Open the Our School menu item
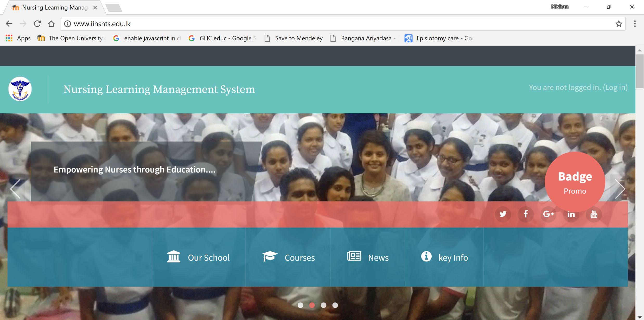The height and width of the screenshot is (320, 644). 199,257
